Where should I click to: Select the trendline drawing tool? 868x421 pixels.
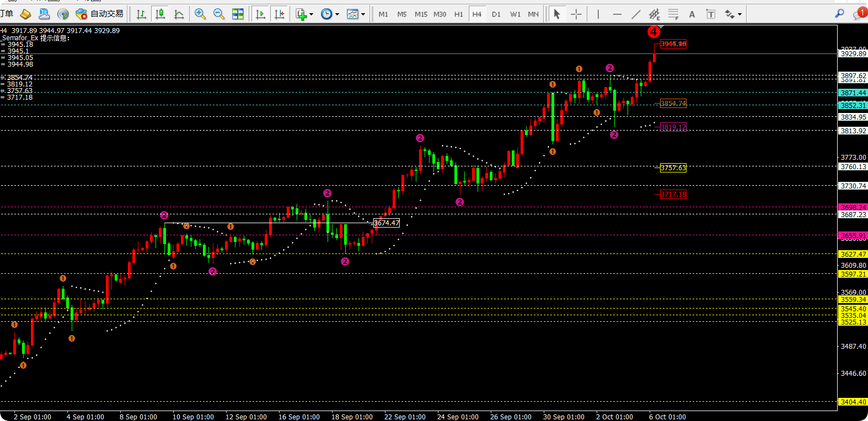[636, 14]
